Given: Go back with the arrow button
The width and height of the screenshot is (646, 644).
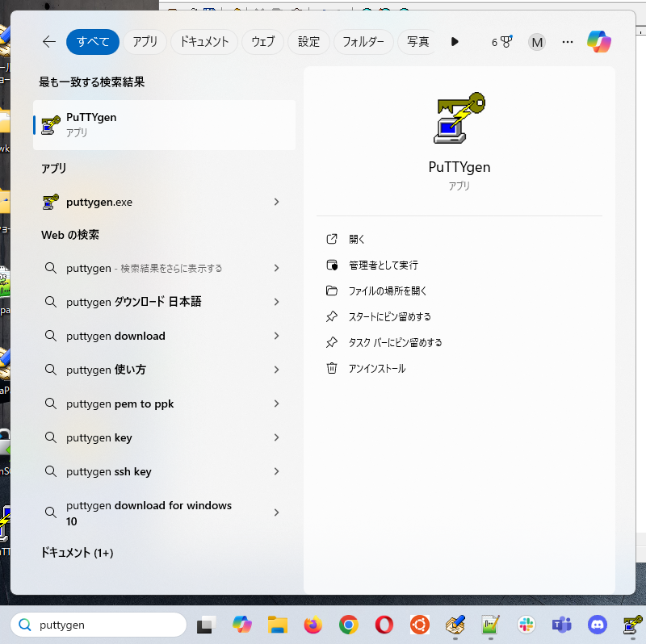Looking at the screenshot, I should click(x=49, y=42).
